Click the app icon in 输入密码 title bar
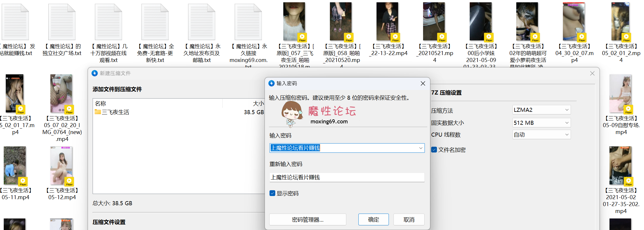The width and height of the screenshot is (644, 230). [272, 83]
